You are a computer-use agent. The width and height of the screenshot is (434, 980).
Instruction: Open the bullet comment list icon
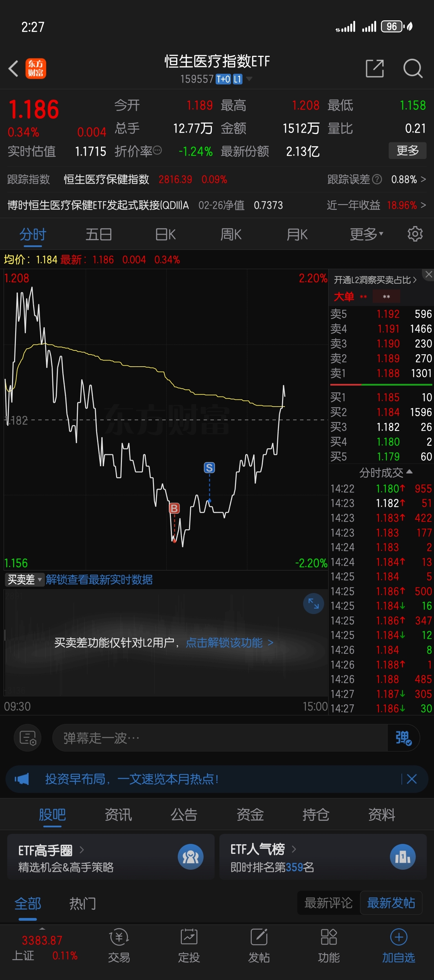point(28,738)
